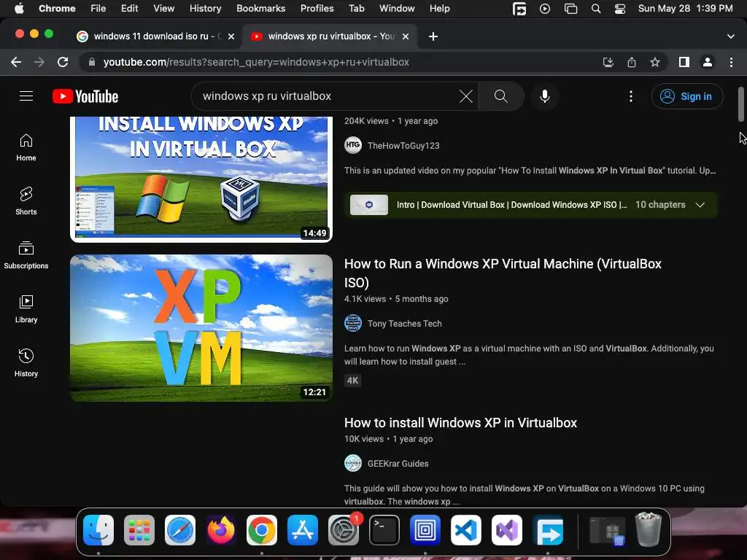Open the tab search dropdown arrow
This screenshot has height=560, width=747.
coord(731,36)
